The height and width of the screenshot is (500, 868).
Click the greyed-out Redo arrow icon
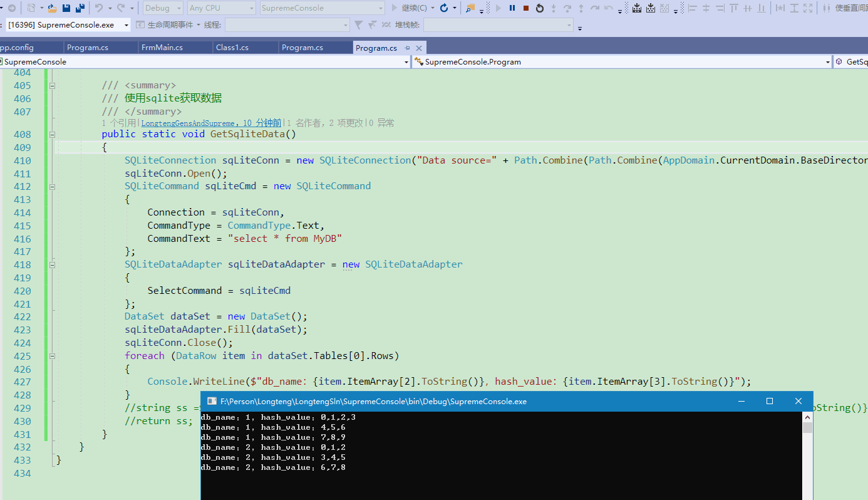120,8
